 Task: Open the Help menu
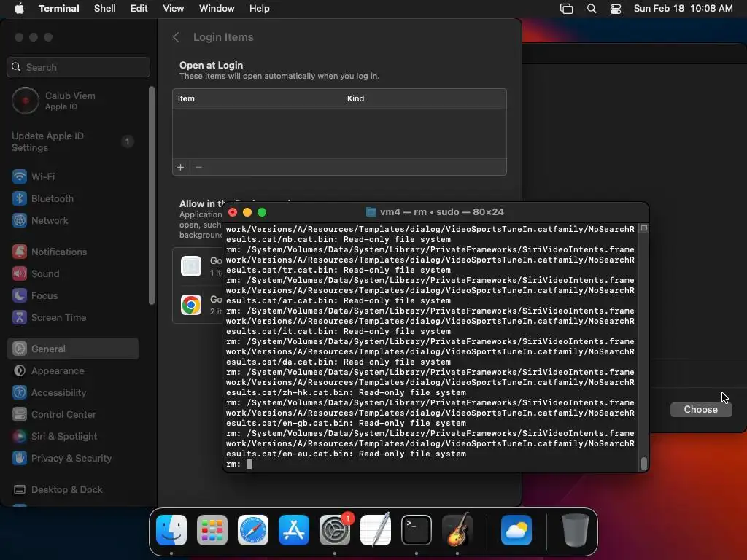(x=260, y=9)
